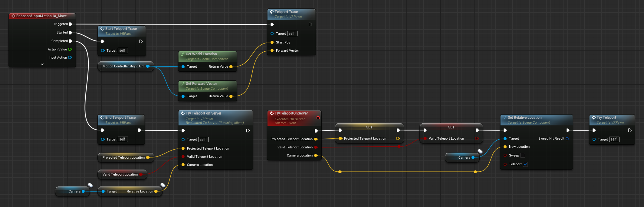
Task: Click the Relative Location output pin
Action: (x=156, y=191)
